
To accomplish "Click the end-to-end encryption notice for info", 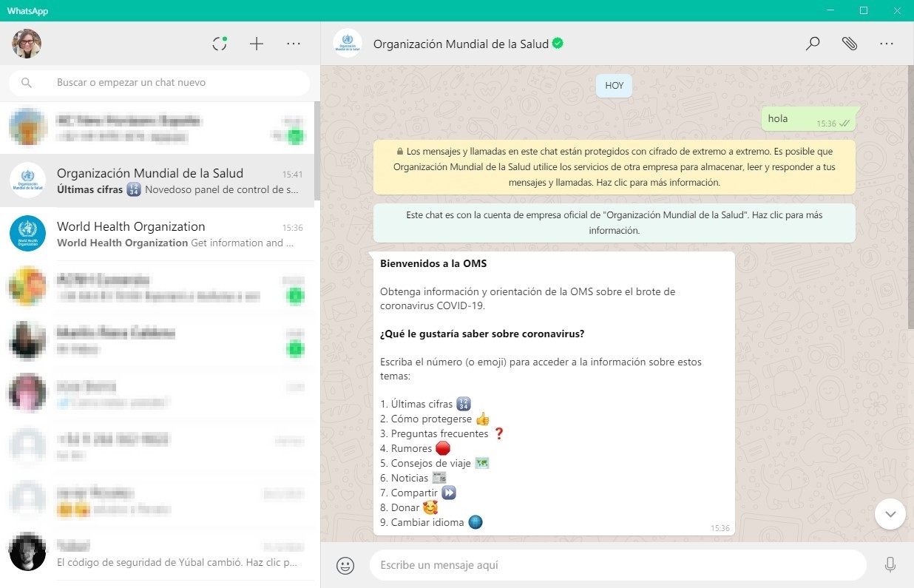I will coord(614,167).
